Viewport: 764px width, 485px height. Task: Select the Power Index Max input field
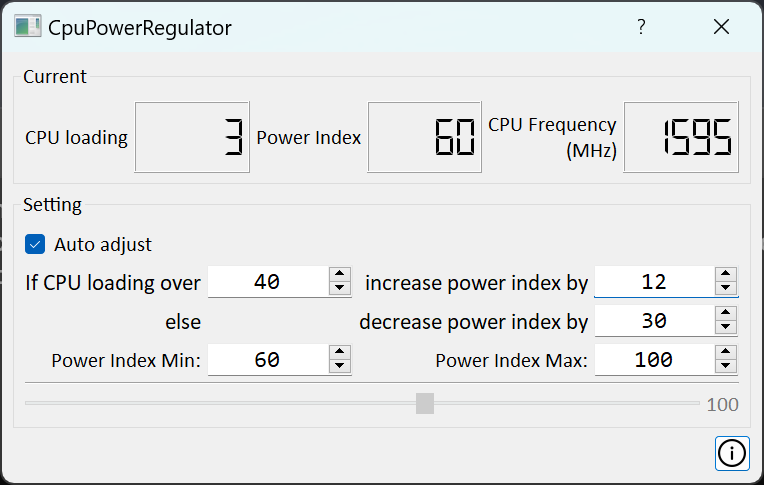coord(654,360)
